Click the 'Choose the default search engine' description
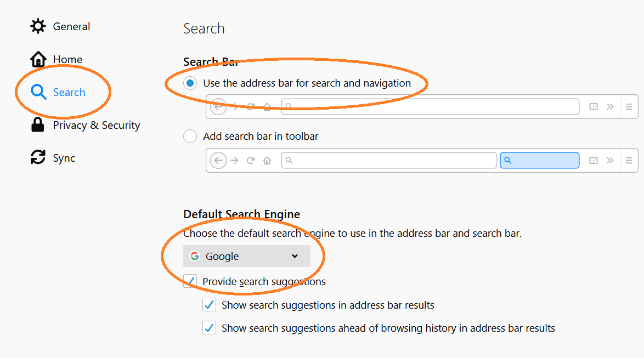The height and width of the screenshot is (358, 644). [352, 233]
